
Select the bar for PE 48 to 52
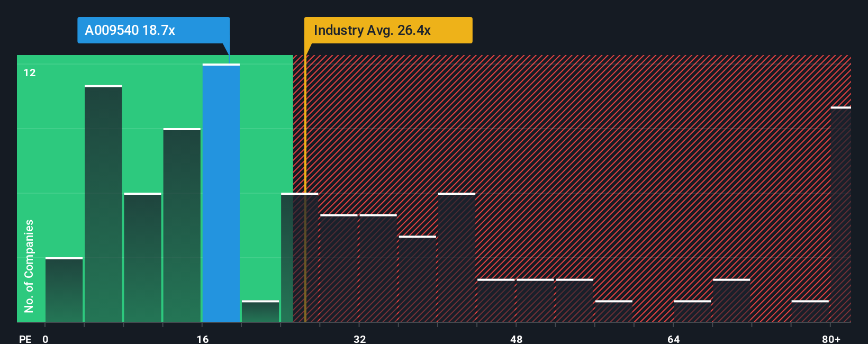[x=535, y=300]
